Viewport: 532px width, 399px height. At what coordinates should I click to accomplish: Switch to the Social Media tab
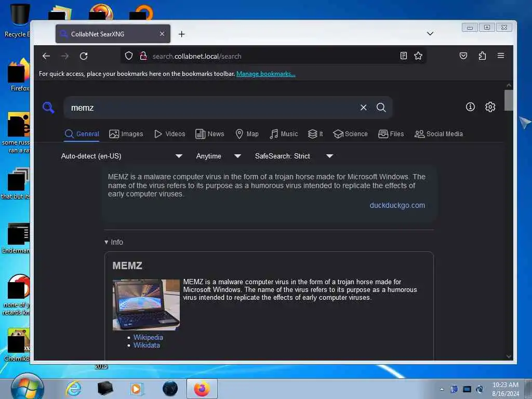438,134
